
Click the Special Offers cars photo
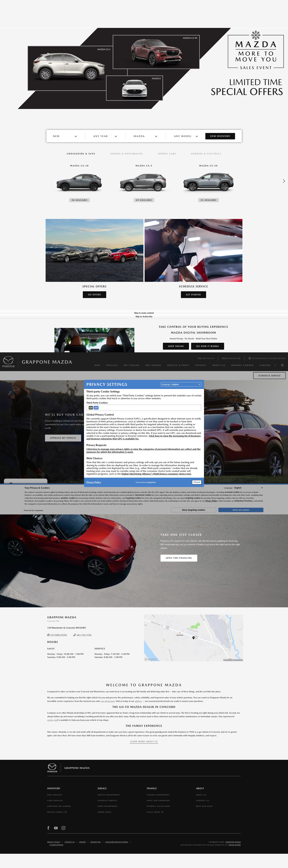coord(94,250)
